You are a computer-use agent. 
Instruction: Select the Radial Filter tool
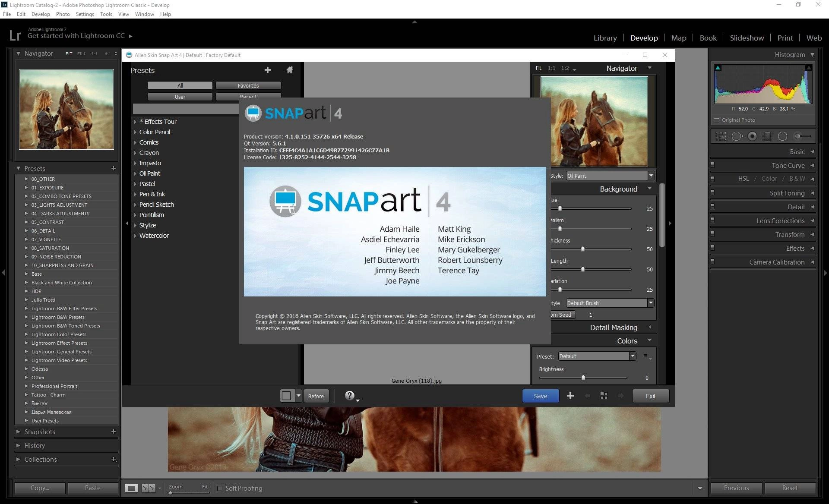[782, 136]
